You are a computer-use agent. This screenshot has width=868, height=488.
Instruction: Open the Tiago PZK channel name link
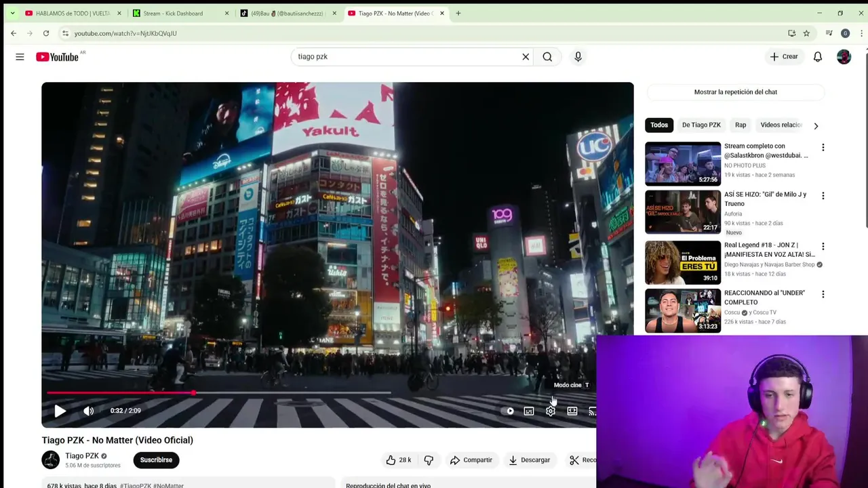(x=82, y=456)
